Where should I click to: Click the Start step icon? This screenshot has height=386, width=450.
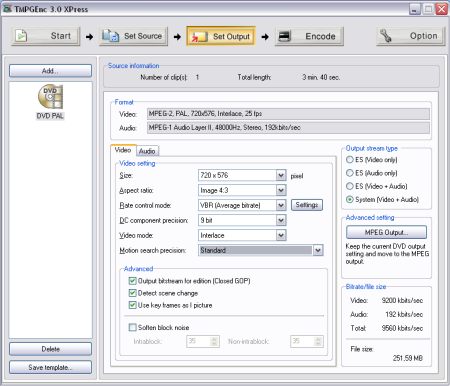coord(21,36)
